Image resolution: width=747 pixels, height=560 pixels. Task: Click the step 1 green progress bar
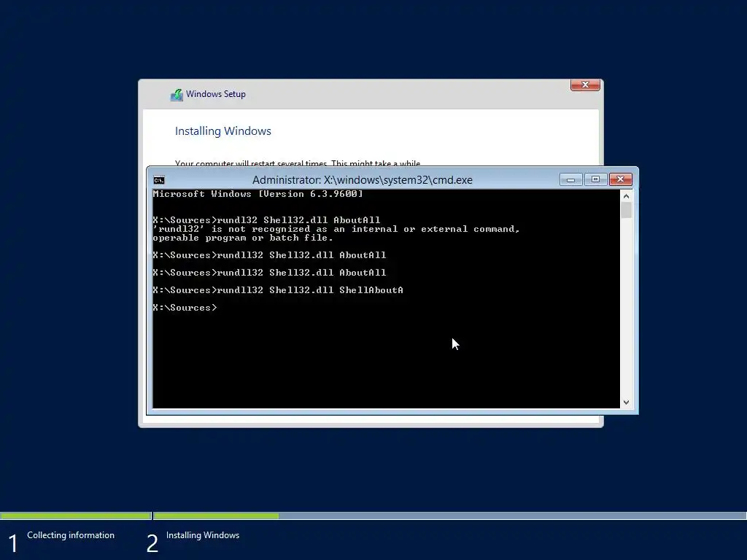pos(75,516)
